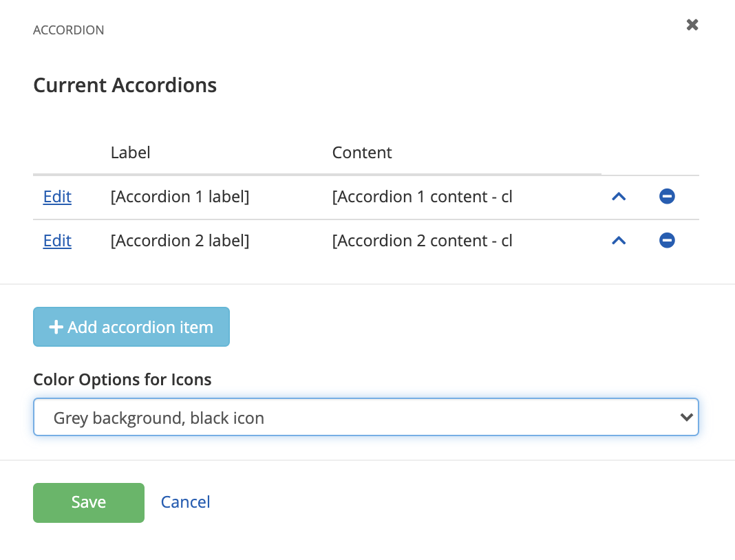The image size is (735, 560).
Task: Add a new accordion item
Action: [x=131, y=327]
